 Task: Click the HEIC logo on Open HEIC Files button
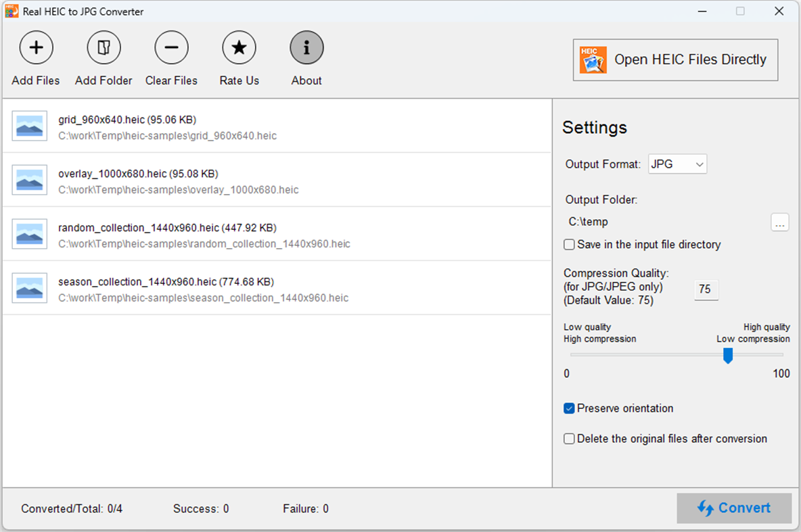click(x=593, y=59)
